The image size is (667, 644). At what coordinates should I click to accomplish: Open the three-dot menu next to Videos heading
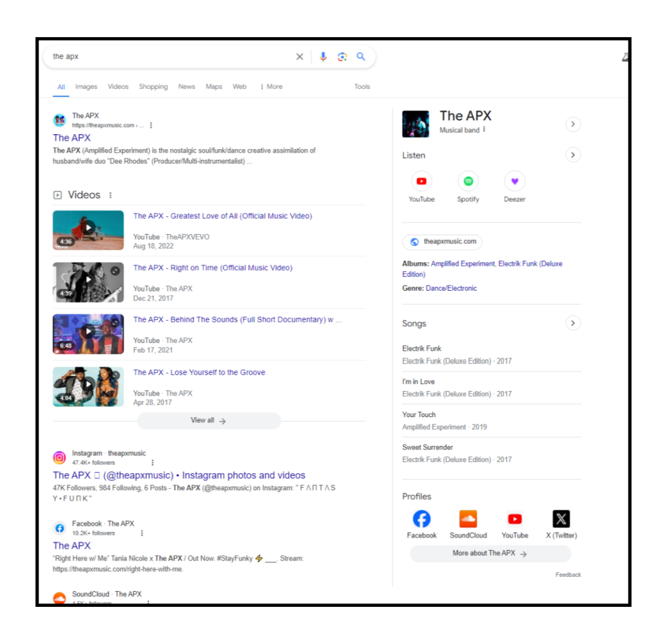click(x=110, y=195)
